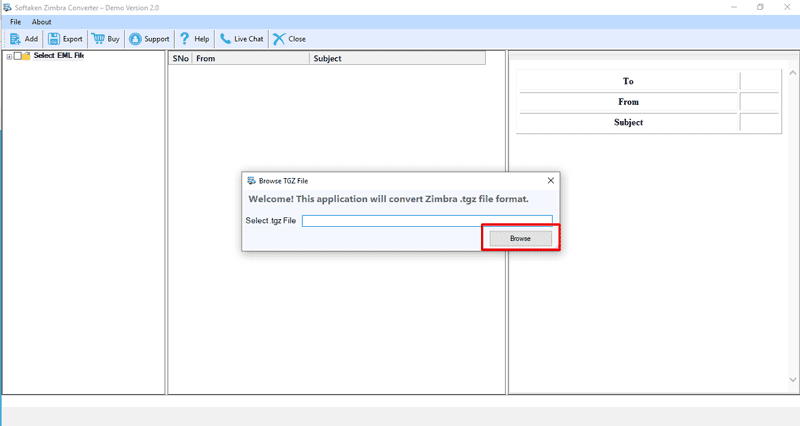Click the Subject column header in the list
Viewport: 800px width, 426px height.
point(397,59)
